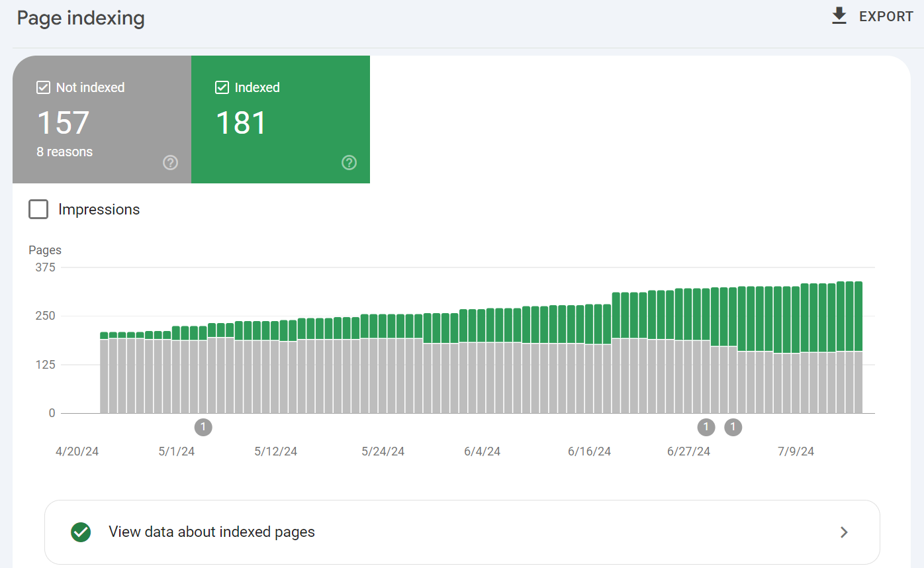Click the annotation marker near 5/1/24

tap(203, 427)
